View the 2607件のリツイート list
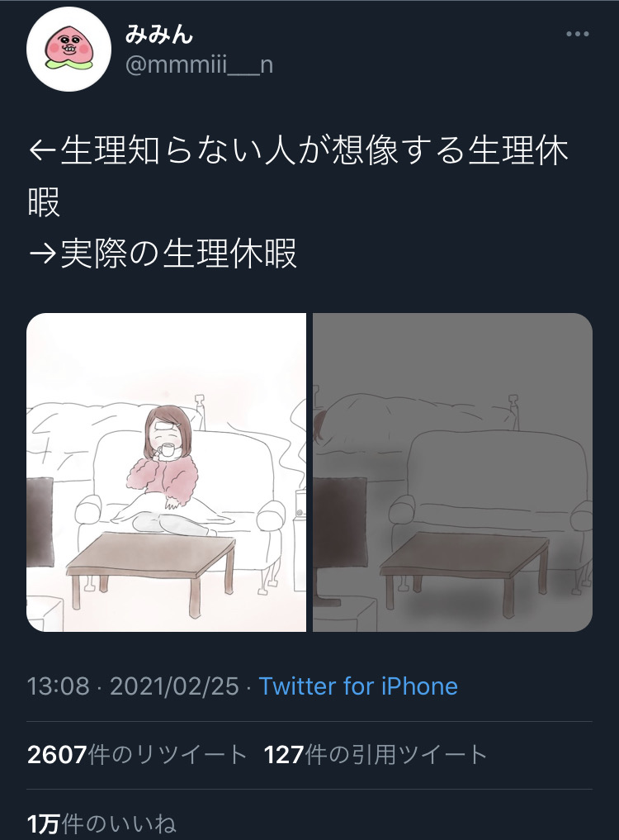The height and width of the screenshot is (840, 619). click(136, 755)
